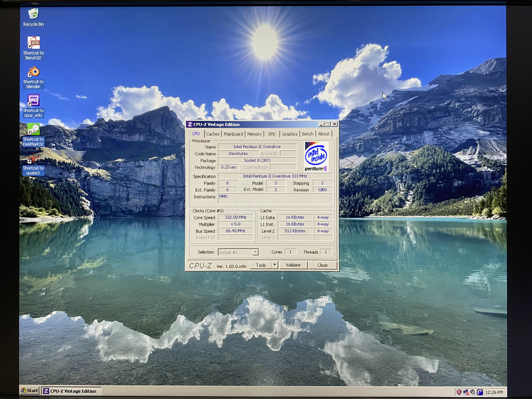This screenshot has height=399, width=532.
Task: Switch to the Caches tab
Action: tap(213, 134)
